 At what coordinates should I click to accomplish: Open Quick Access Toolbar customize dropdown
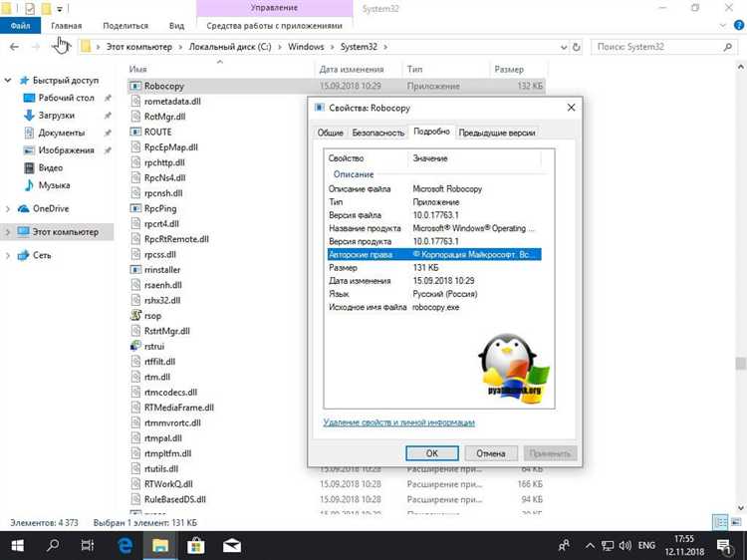pyautogui.click(x=60, y=9)
